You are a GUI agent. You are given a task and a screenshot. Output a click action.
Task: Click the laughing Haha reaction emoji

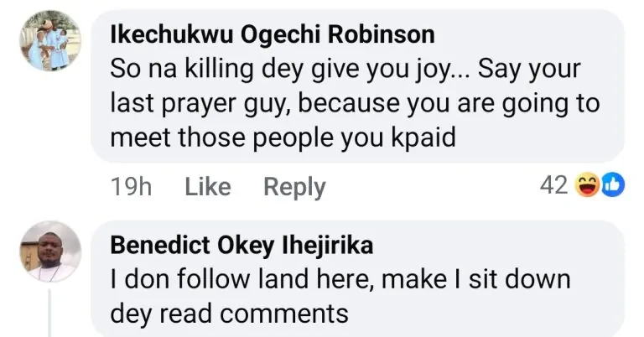[588, 186]
